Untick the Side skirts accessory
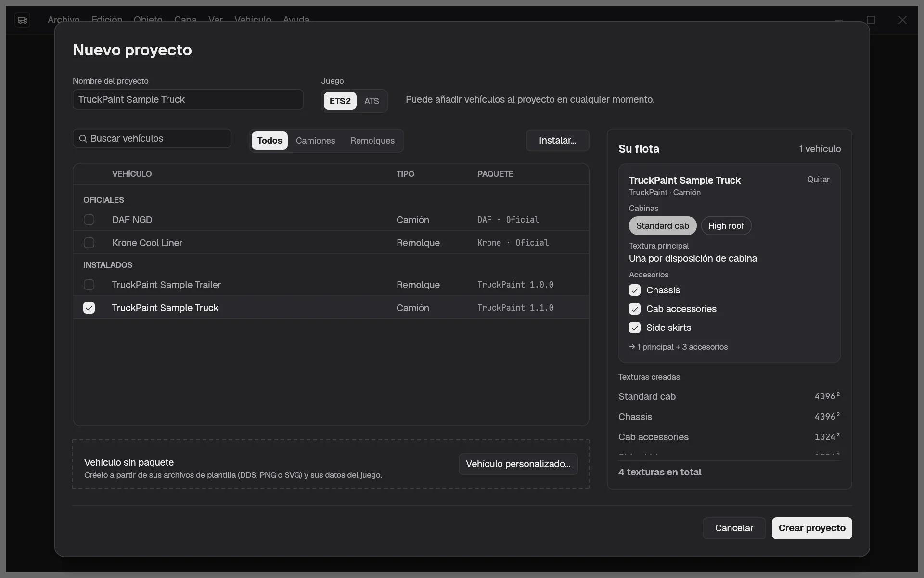Image resolution: width=924 pixels, height=578 pixels. [635, 328]
